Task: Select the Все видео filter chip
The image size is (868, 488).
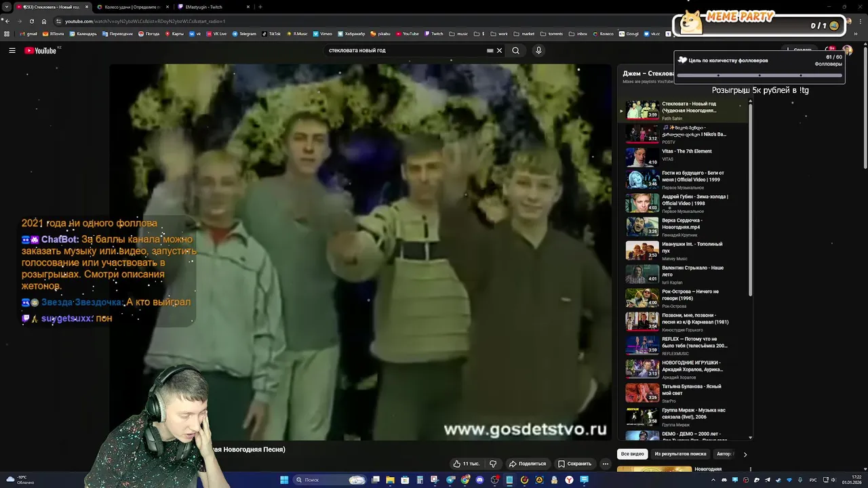Action: point(632,454)
